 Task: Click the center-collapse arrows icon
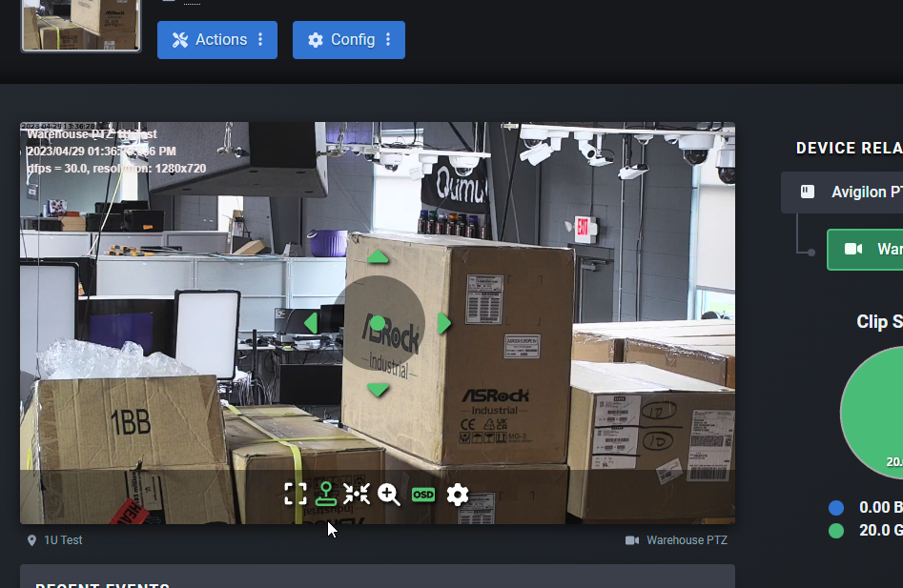357,494
